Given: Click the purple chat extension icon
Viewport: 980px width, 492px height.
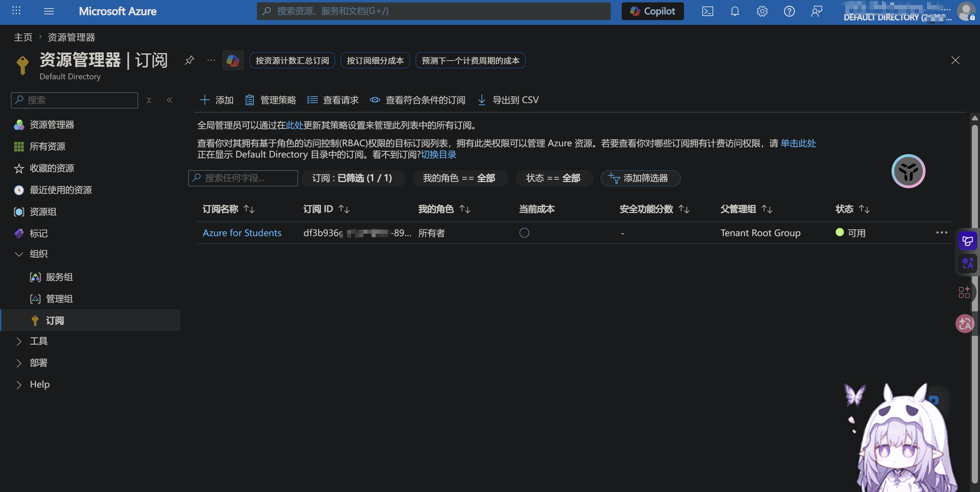Looking at the screenshot, I should [x=967, y=241].
